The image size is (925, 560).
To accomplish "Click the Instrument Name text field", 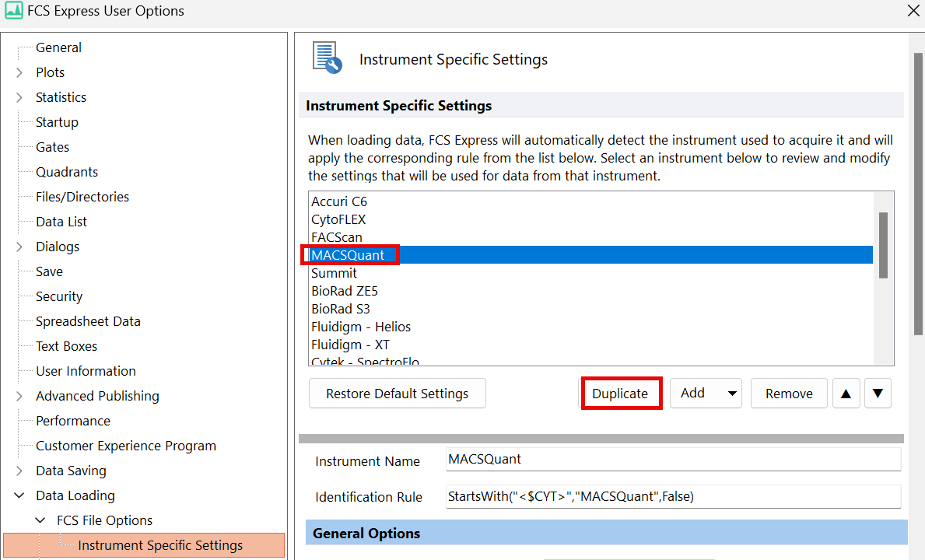I will 673,460.
